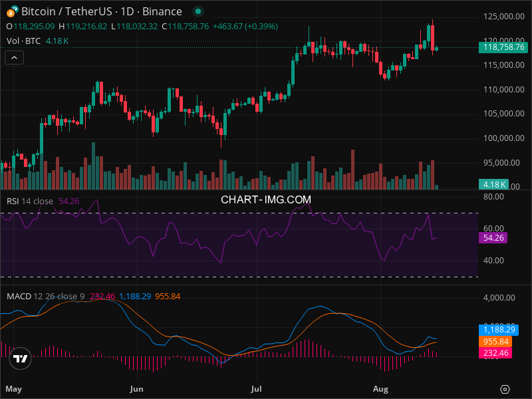This screenshot has height=399, width=532.
Task: Click the close price value 118,758.76 in header
Action: (x=188, y=27)
